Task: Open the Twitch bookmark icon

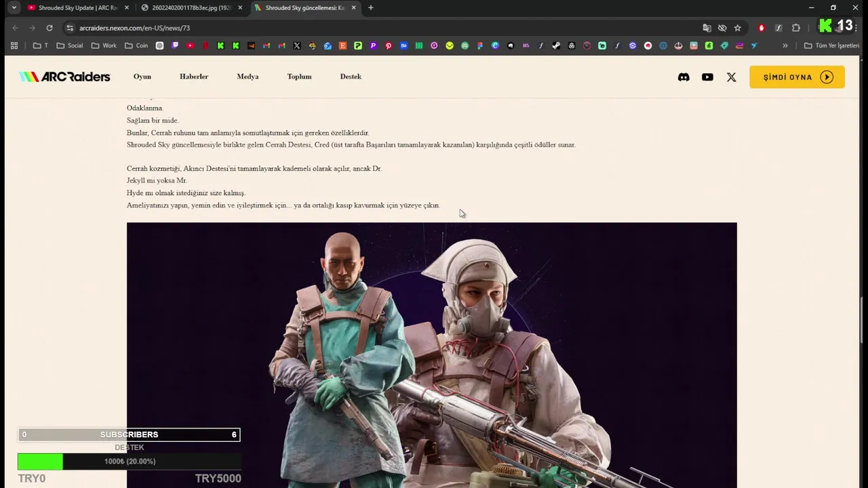Action: 175,45
